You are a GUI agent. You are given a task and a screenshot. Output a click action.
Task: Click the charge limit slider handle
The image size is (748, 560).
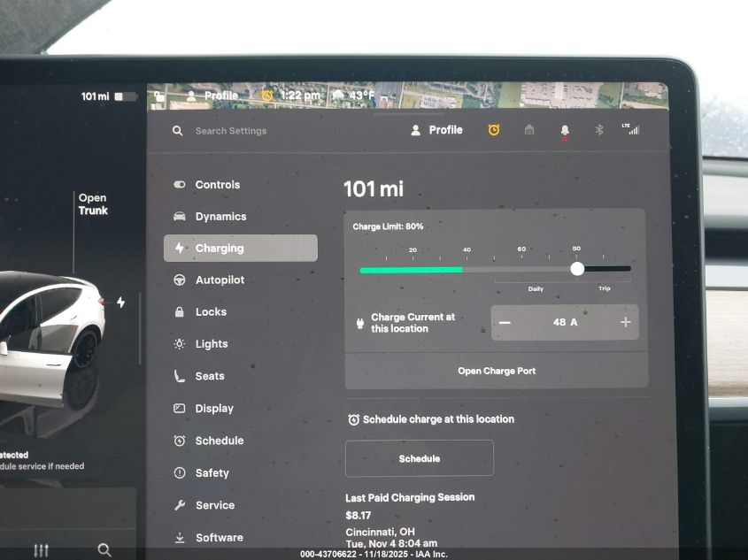click(x=577, y=269)
